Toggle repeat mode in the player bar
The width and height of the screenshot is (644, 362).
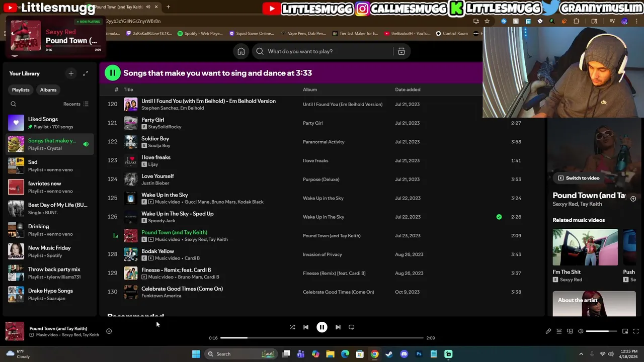pyautogui.click(x=352, y=327)
